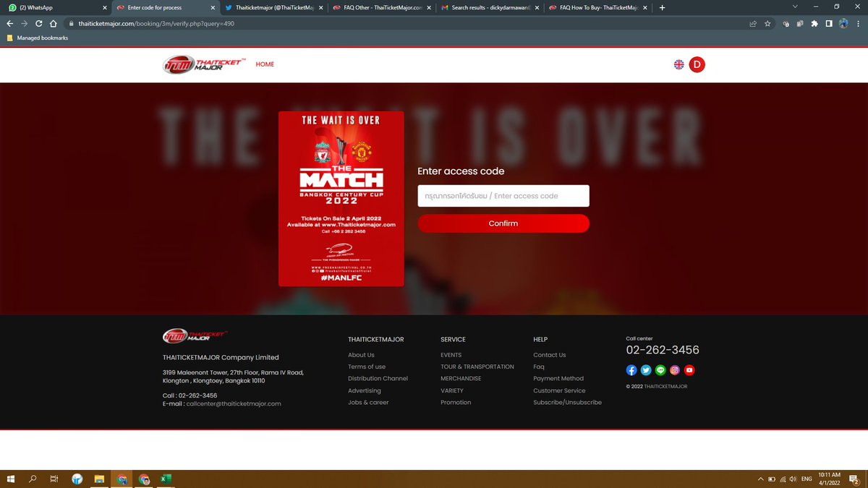Bookmark this page with star icon

tap(767, 23)
